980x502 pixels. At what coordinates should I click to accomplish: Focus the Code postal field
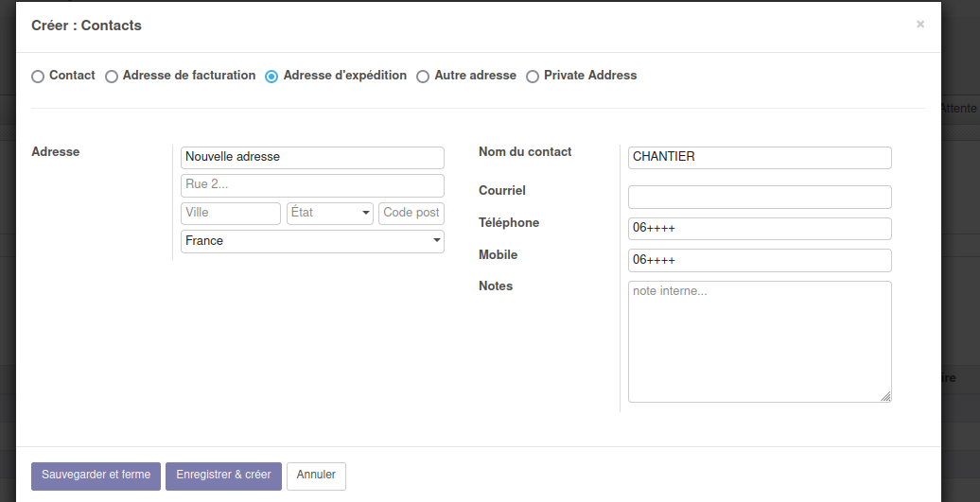point(411,214)
